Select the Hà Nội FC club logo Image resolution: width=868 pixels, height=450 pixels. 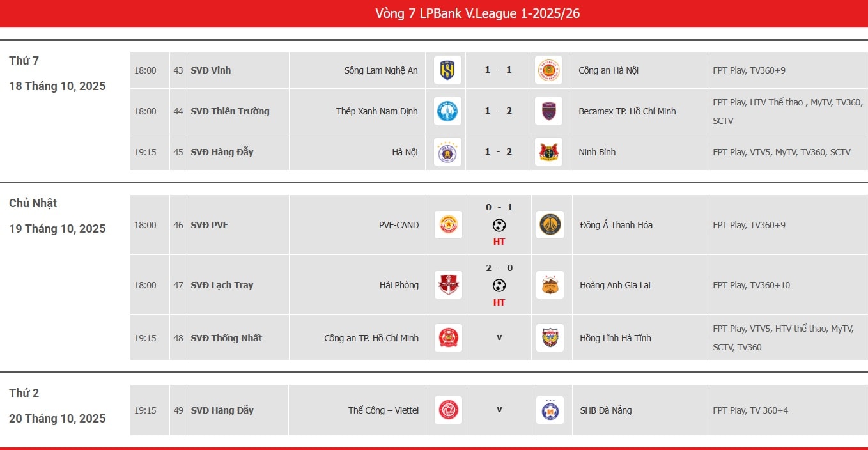pyautogui.click(x=447, y=152)
